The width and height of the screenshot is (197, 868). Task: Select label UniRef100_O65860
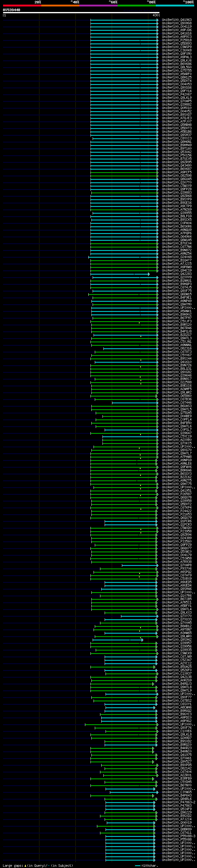tap(177, 396)
